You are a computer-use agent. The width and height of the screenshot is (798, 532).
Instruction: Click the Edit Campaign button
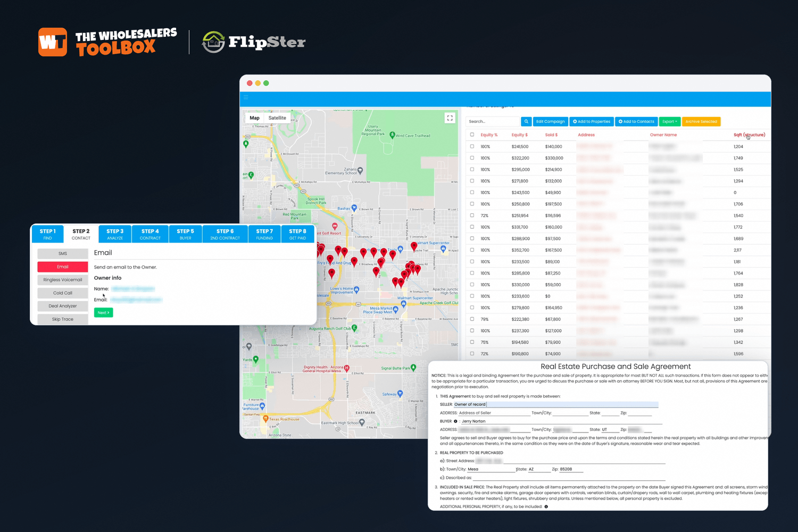pos(551,121)
